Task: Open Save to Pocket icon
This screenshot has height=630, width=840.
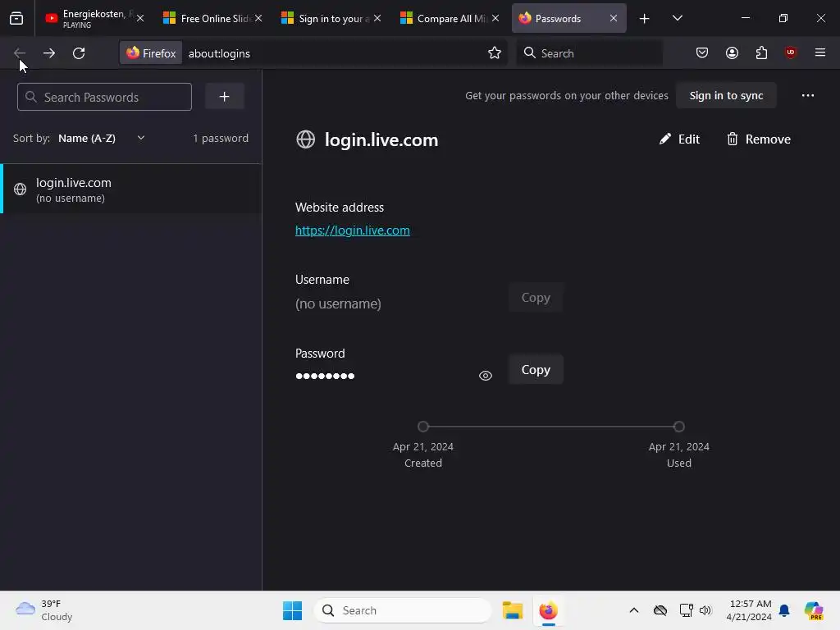Action: coord(702,52)
